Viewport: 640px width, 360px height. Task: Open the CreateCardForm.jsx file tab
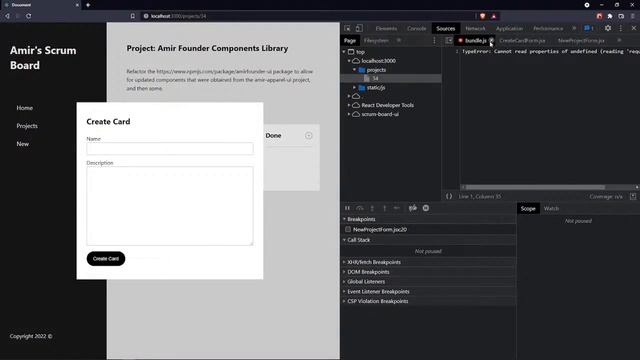pyautogui.click(x=522, y=40)
